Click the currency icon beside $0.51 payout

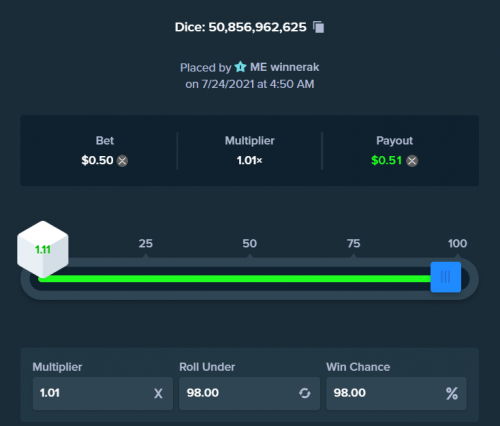click(412, 161)
